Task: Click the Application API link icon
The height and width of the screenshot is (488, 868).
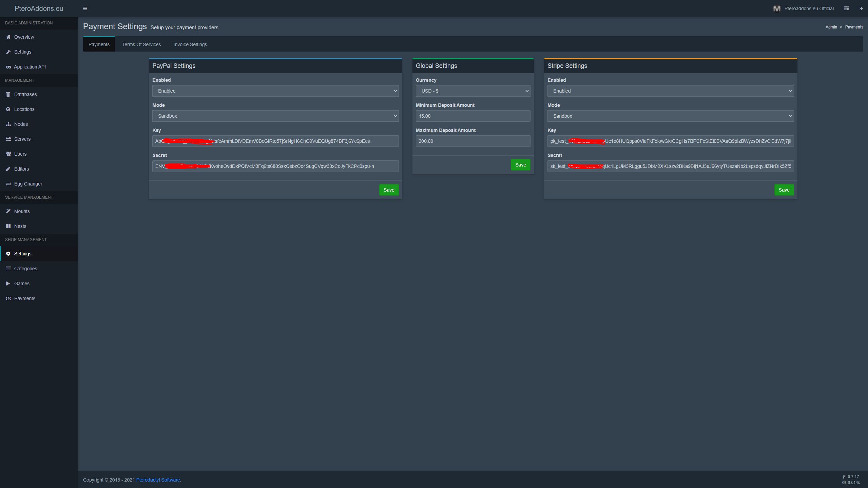Action: coord(8,67)
